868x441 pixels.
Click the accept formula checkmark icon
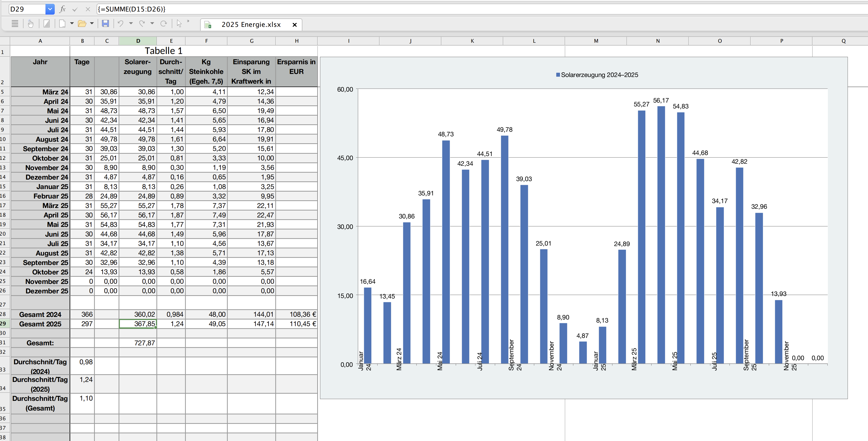pyautogui.click(x=75, y=9)
